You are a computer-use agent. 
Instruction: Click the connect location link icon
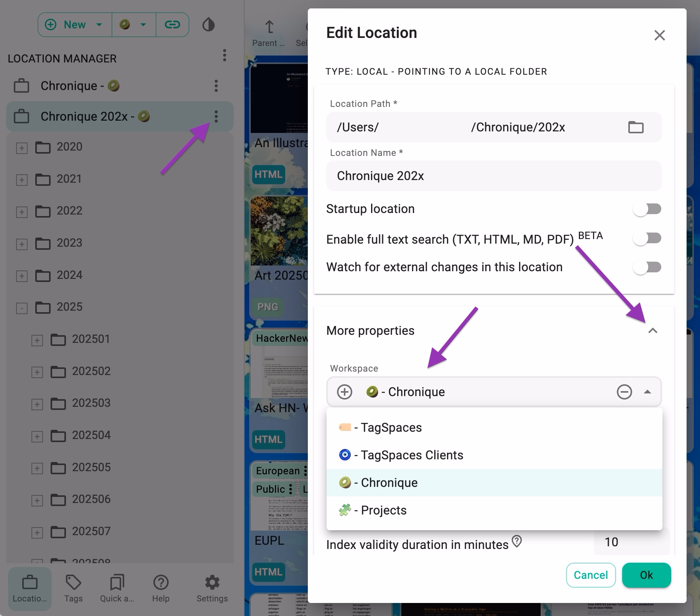click(x=172, y=24)
